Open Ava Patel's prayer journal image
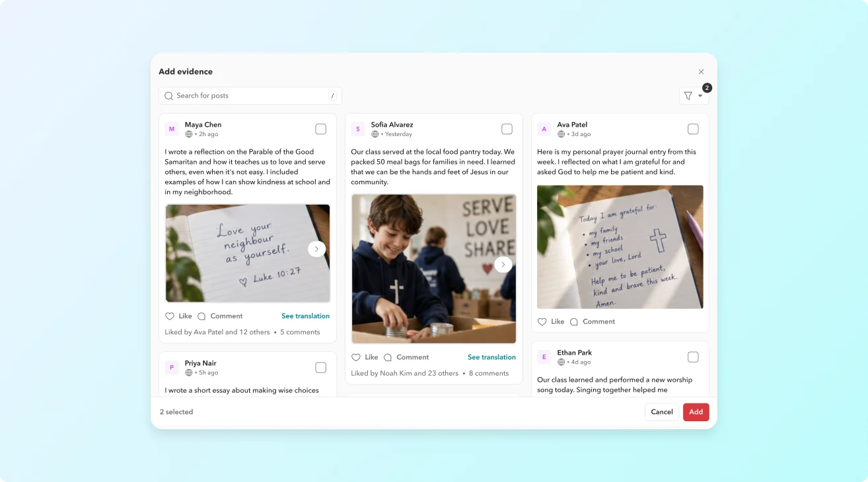 click(x=620, y=247)
